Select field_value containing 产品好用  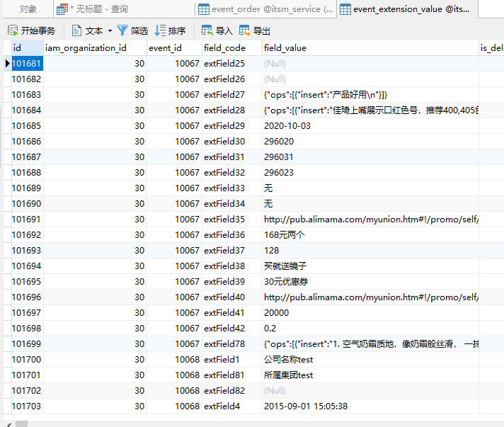370,94
